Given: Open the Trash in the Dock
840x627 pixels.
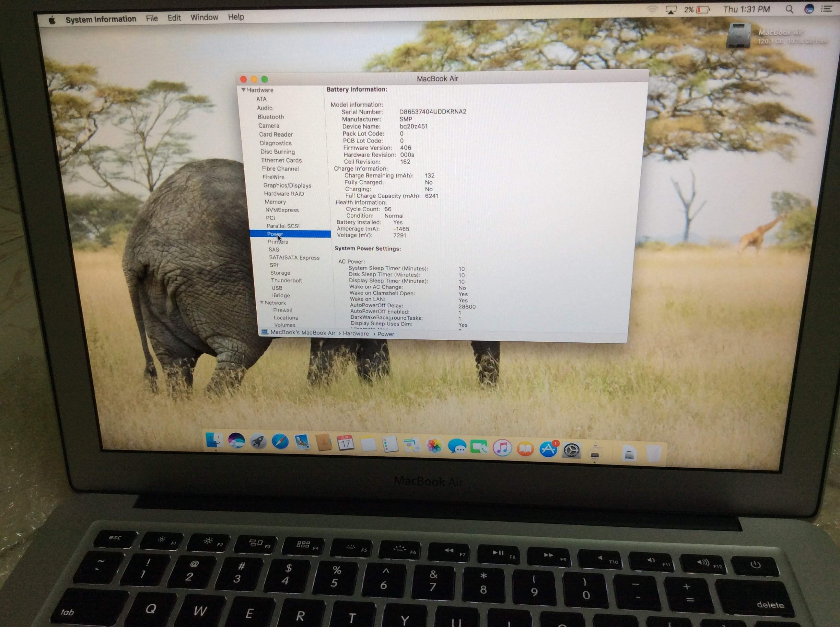Looking at the screenshot, I should [654, 453].
